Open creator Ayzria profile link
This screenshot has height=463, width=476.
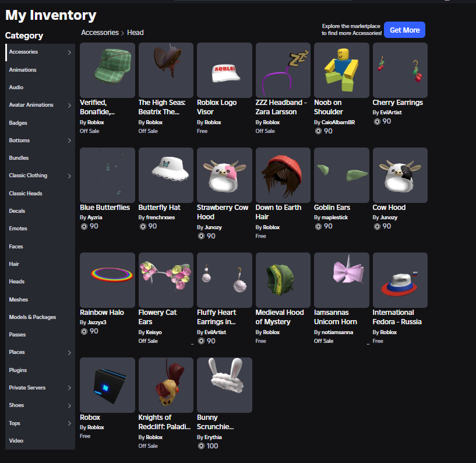[94, 218]
